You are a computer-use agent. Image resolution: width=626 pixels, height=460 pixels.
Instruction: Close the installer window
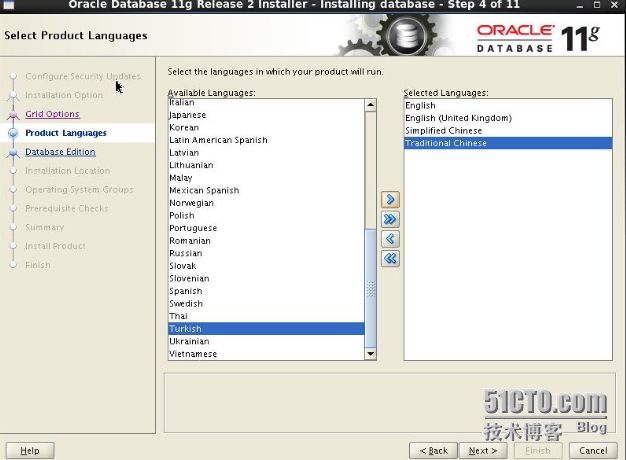614,5
